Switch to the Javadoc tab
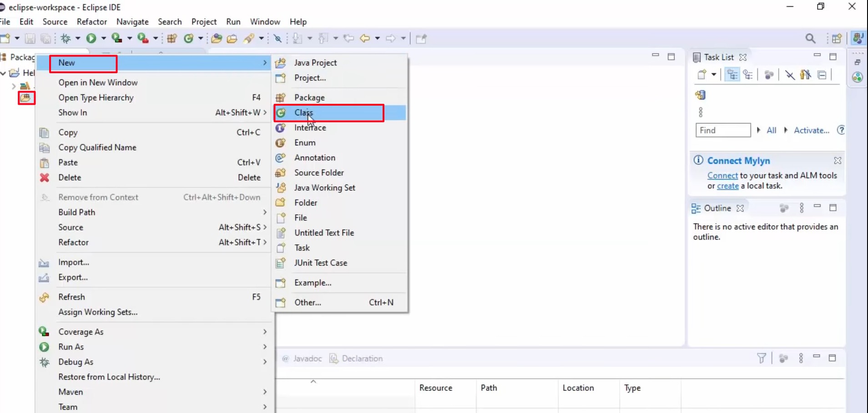This screenshot has height=413, width=868. (302, 358)
